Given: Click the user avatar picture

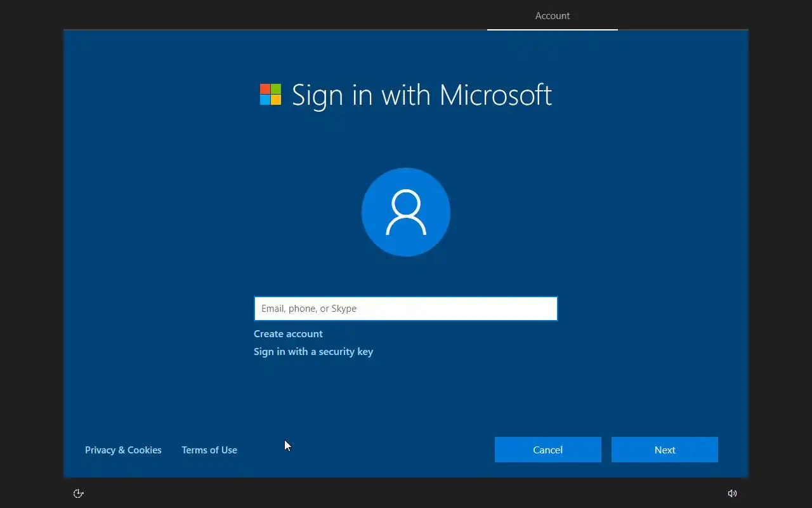Looking at the screenshot, I should (406, 212).
